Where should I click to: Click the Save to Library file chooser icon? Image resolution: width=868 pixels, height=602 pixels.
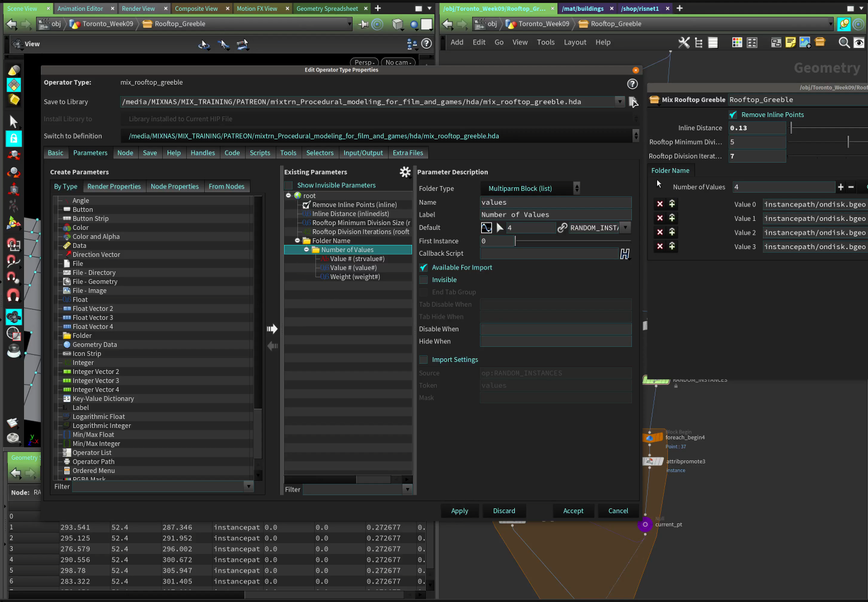(633, 102)
